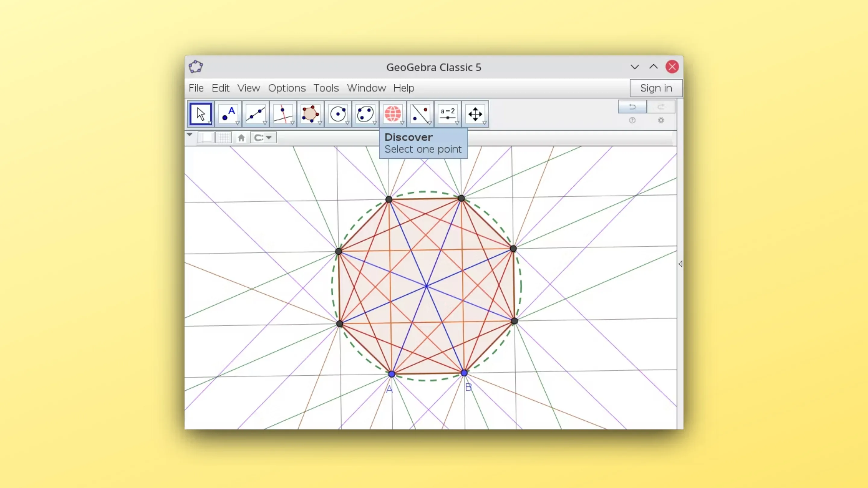
Task: Select the Circle with Center tool
Action: point(338,114)
